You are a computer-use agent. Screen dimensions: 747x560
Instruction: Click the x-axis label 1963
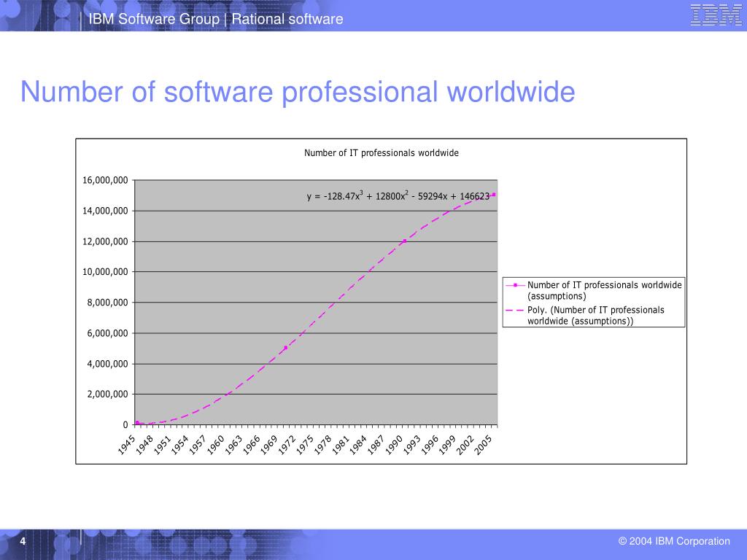(233, 446)
